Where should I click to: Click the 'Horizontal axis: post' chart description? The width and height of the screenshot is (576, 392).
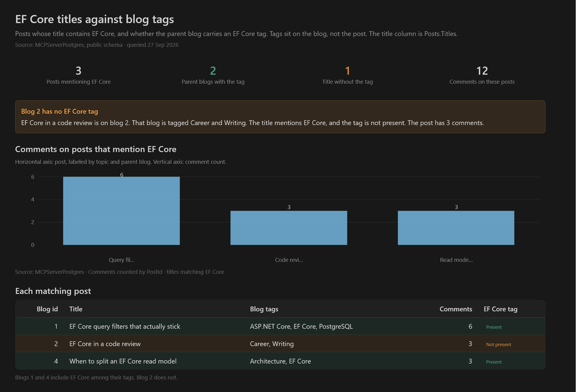[121, 162]
